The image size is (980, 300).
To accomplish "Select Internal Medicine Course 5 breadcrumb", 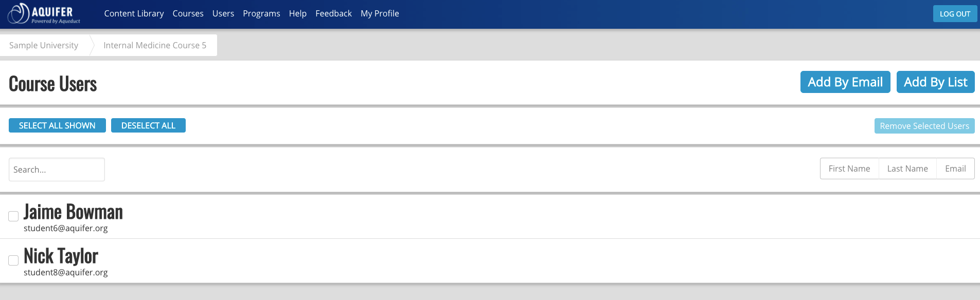I will (x=155, y=45).
